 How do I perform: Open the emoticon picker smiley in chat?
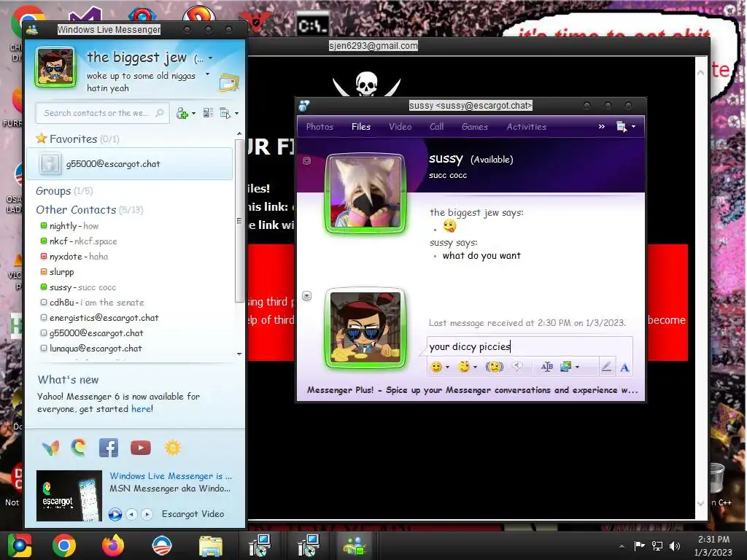coord(436,367)
